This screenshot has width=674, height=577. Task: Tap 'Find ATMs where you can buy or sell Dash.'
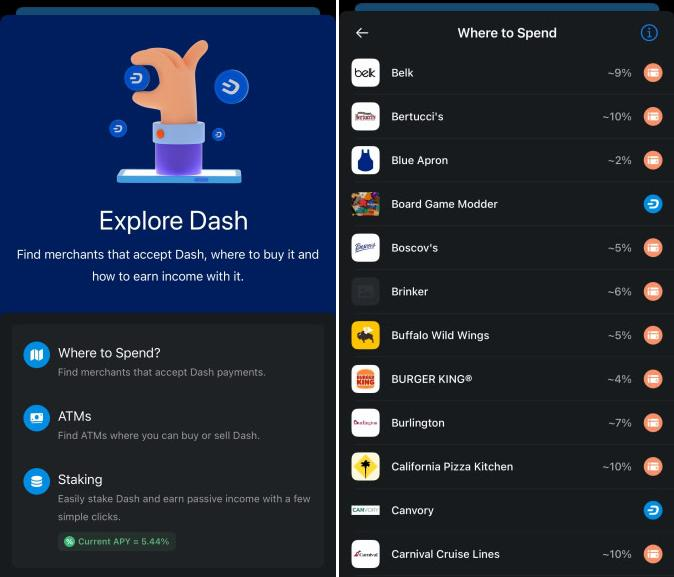[159, 436]
